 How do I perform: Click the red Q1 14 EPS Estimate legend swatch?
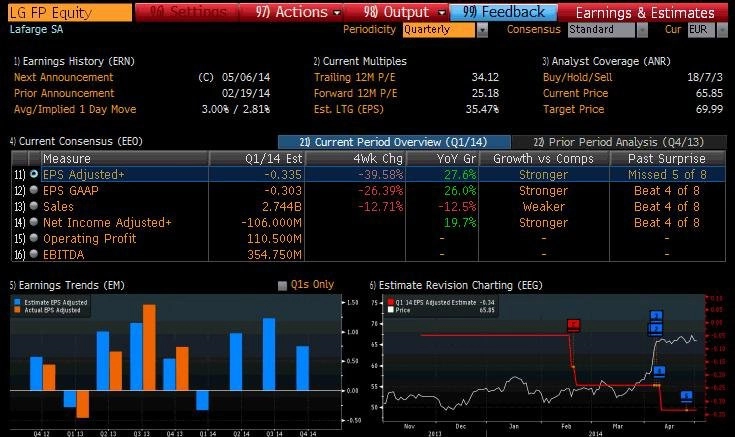[390, 302]
